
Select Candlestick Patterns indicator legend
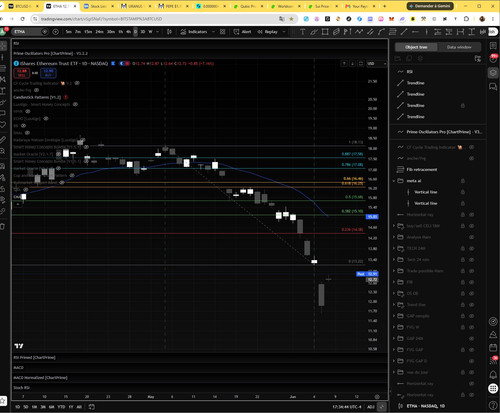pos(37,97)
